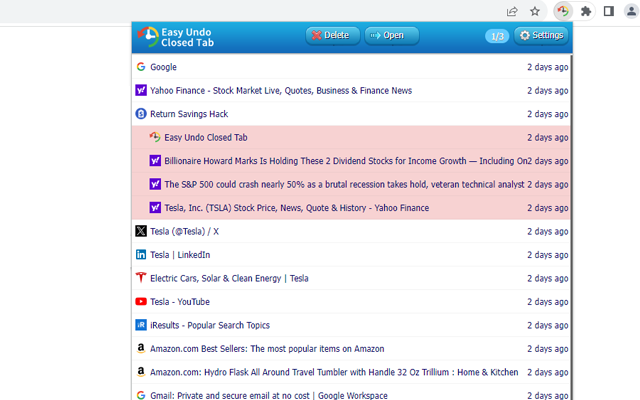Click "2 days ago" in the Google row

pyautogui.click(x=547, y=67)
